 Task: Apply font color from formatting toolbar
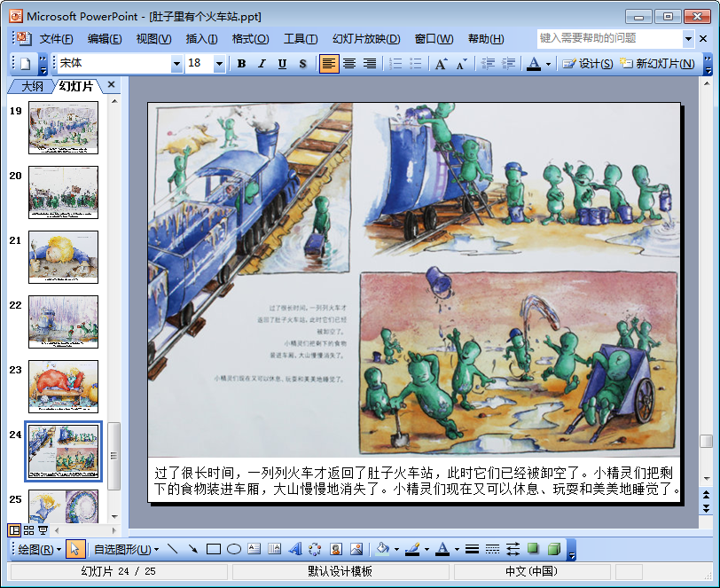(x=534, y=63)
